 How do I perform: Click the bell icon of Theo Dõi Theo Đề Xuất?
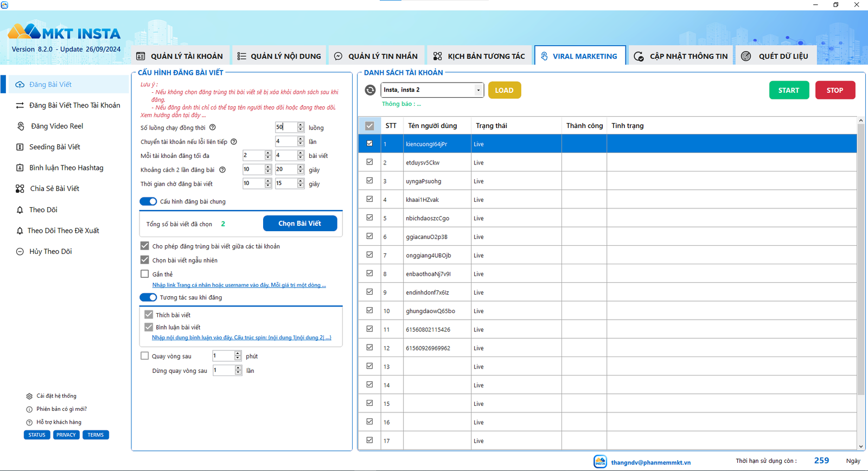(20, 231)
